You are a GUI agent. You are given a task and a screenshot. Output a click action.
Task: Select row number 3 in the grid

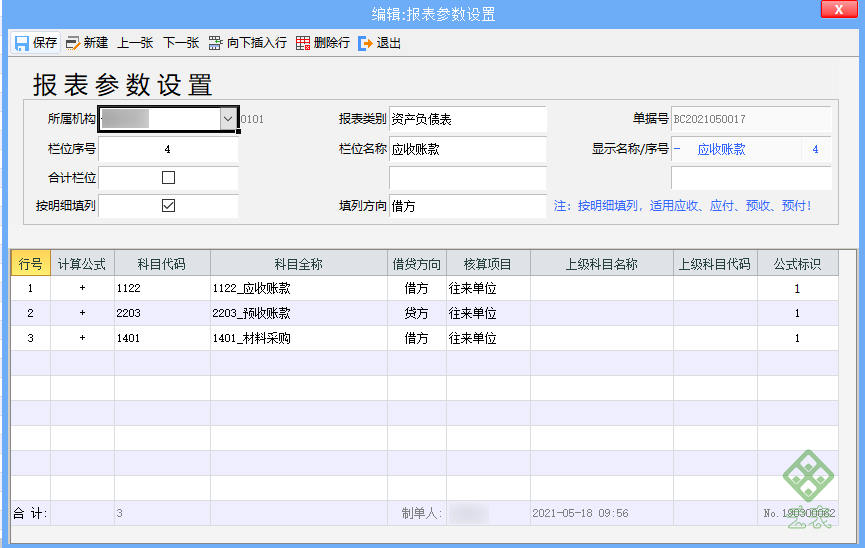[x=30, y=338]
